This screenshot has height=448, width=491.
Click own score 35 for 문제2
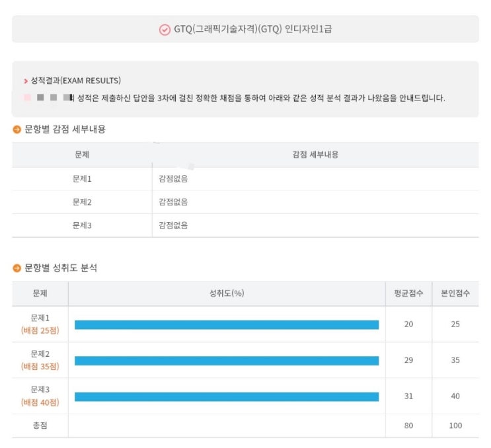(455, 360)
